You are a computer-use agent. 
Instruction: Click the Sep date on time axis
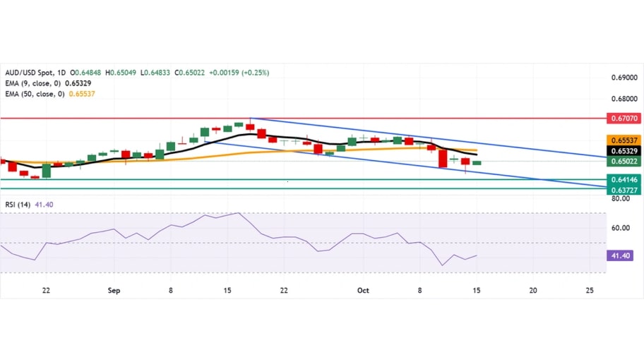[x=113, y=290]
